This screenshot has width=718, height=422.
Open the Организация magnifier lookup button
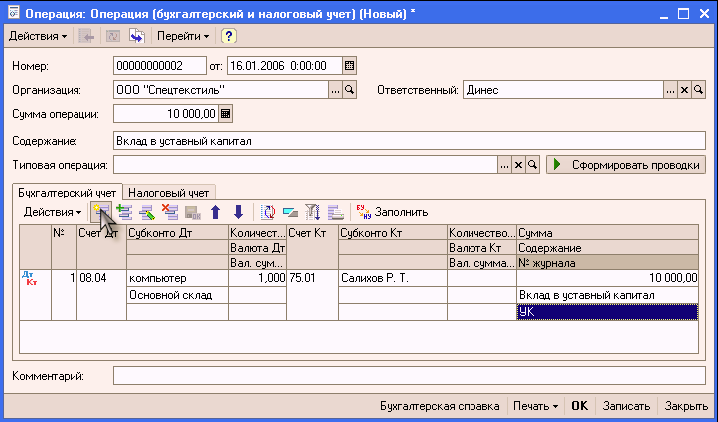tap(349, 90)
